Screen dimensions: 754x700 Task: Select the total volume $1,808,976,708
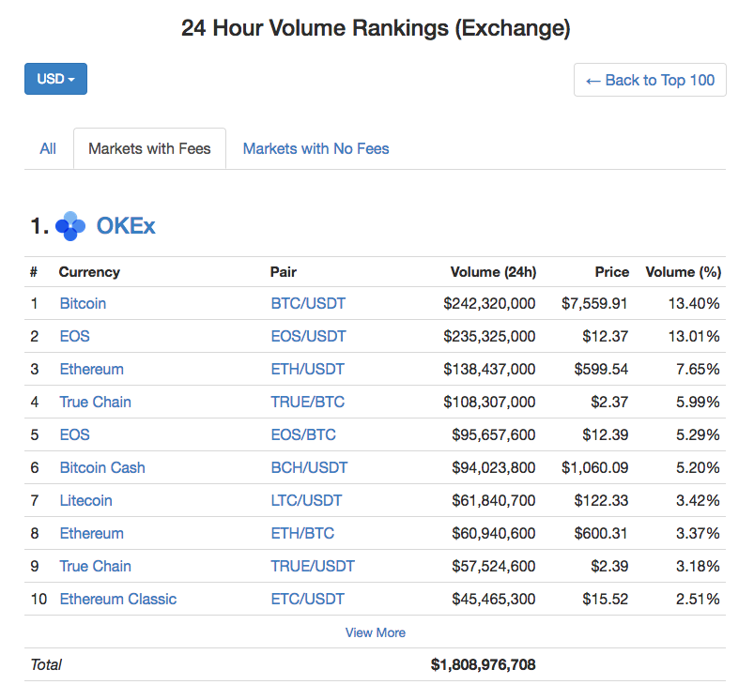click(x=483, y=665)
